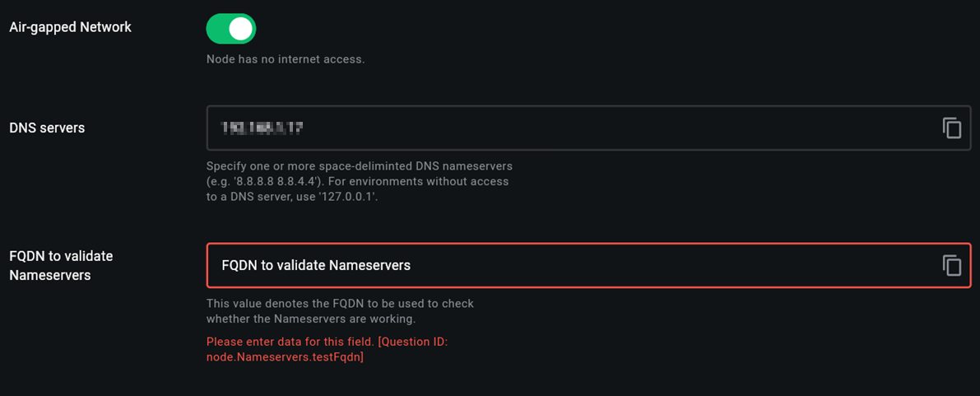Copy the FQDN to validate Nameservers value
980x396 pixels.
[x=952, y=265]
